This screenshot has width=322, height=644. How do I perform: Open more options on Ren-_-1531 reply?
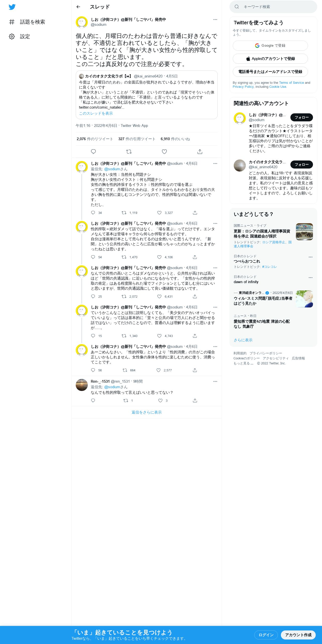point(215,381)
